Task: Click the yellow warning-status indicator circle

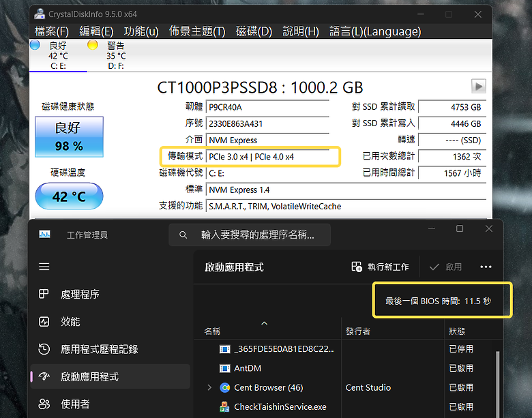Action: 93,45
